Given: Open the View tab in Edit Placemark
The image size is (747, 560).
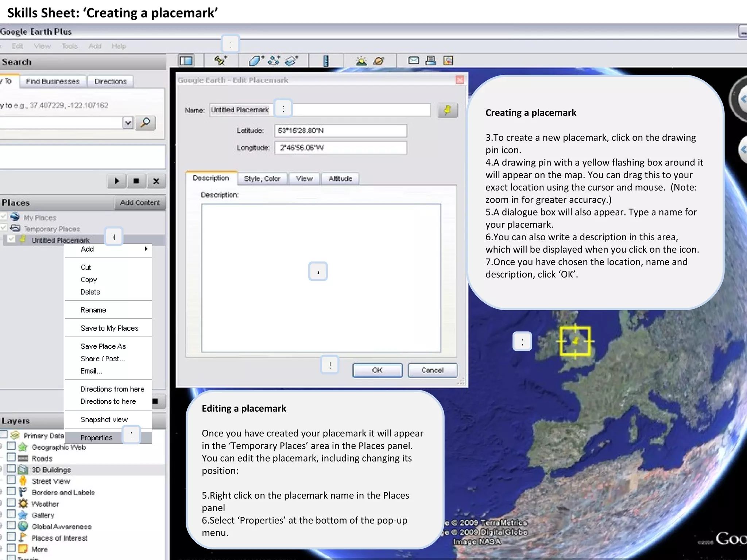Looking at the screenshot, I should pyautogui.click(x=304, y=178).
